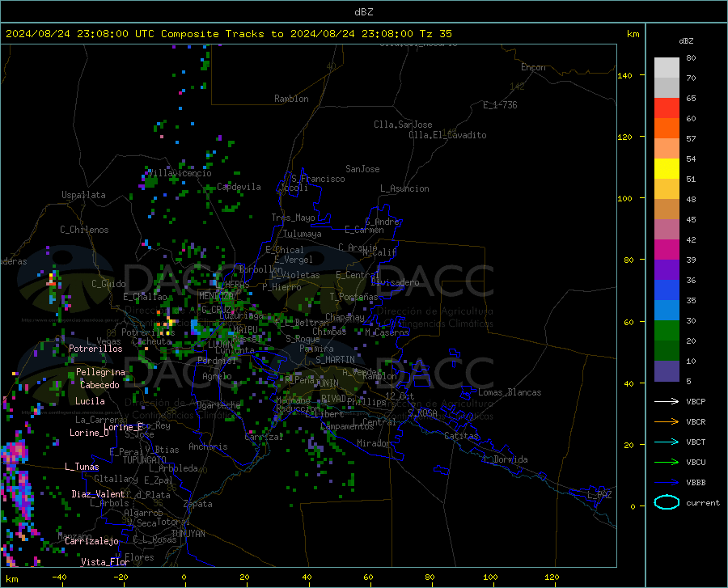
Task: Click the dBZ title at top
Action: tap(363, 12)
